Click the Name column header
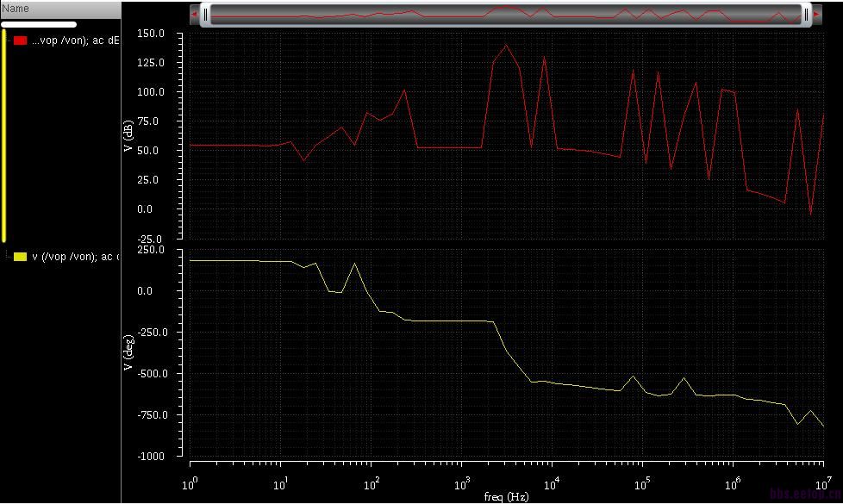The width and height of the screenshot is (843, 504). [x=60, y=9]
